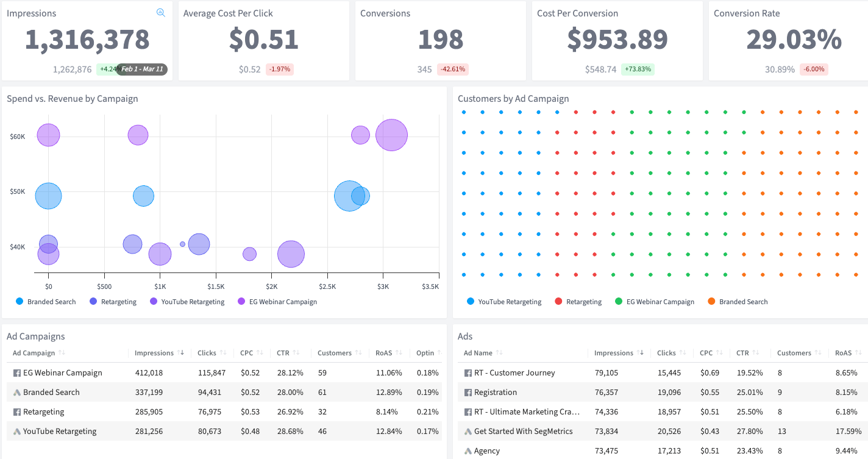This screenshot has height=459, width=868.
Task: Click the Google Ads icon beside YouTube Retargeting row
Action: point(17,432)
